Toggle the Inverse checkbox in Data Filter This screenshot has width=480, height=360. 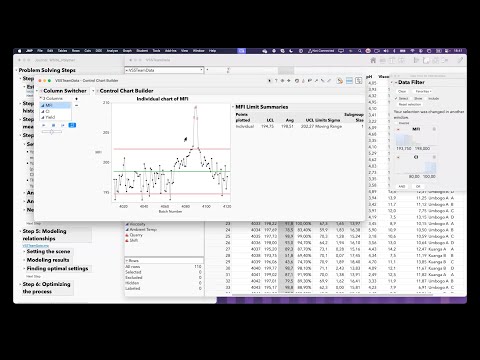pos(402,123)
